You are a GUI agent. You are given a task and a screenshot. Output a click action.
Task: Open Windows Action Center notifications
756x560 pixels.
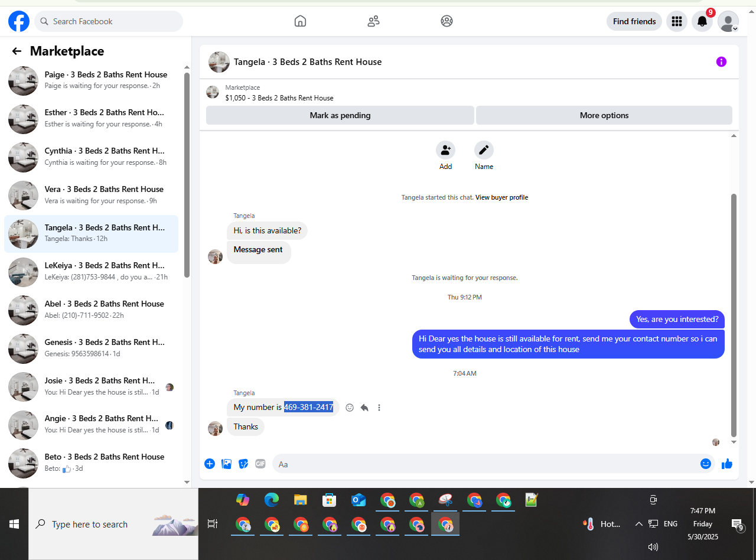737,525
